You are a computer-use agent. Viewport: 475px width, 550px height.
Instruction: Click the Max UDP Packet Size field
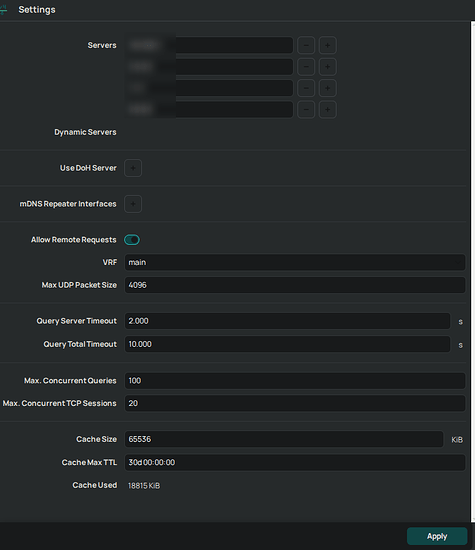pyautogui.click(x=295, y=285)
